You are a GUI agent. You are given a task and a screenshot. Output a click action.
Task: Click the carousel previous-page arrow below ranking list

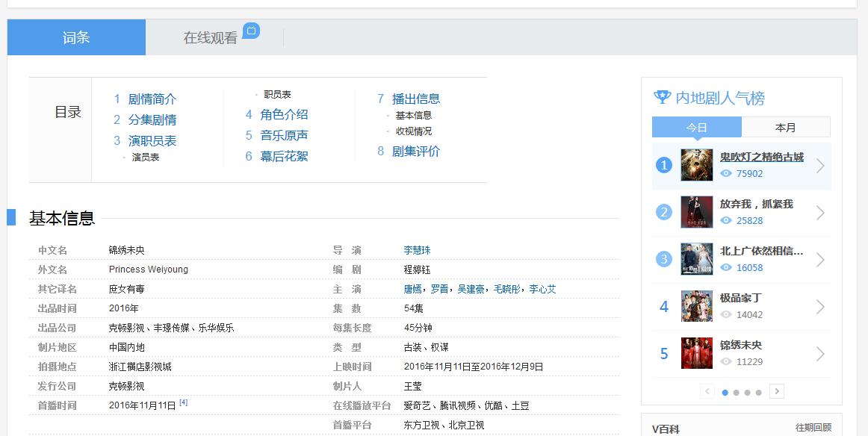pyautogui.click(x=707, y=390)
